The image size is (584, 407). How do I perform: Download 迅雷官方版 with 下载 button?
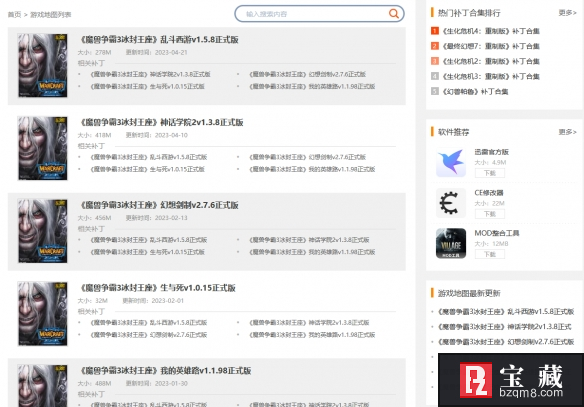(x=490, y=173)
